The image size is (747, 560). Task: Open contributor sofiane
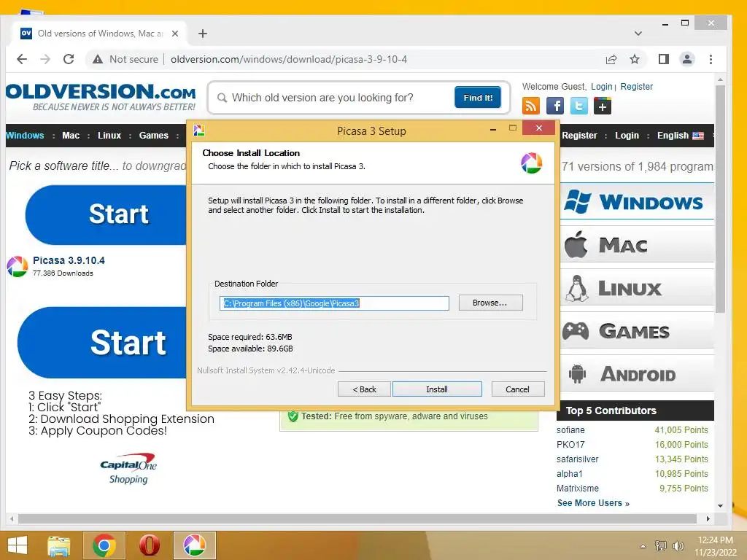[x=570, y=430]
